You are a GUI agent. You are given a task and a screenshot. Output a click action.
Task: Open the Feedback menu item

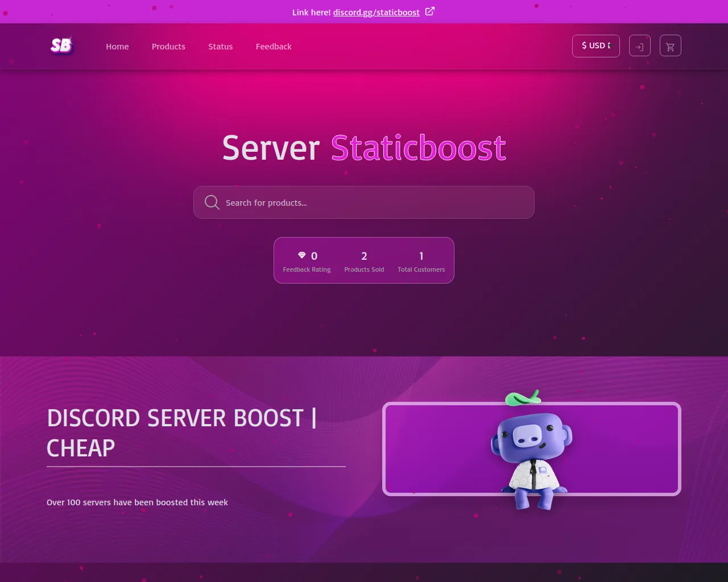[274, 47]
